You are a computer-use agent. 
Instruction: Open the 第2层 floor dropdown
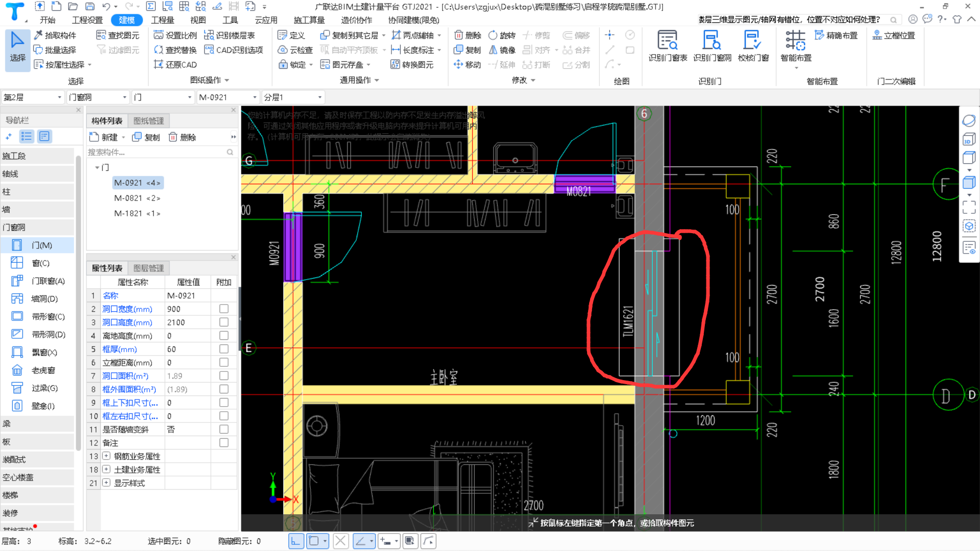pos(33,97)
